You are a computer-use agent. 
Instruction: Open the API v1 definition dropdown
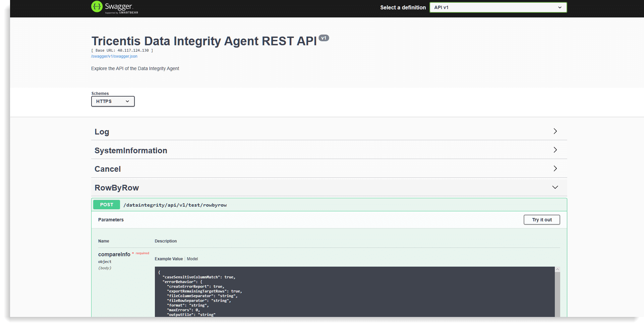[498, 7]
